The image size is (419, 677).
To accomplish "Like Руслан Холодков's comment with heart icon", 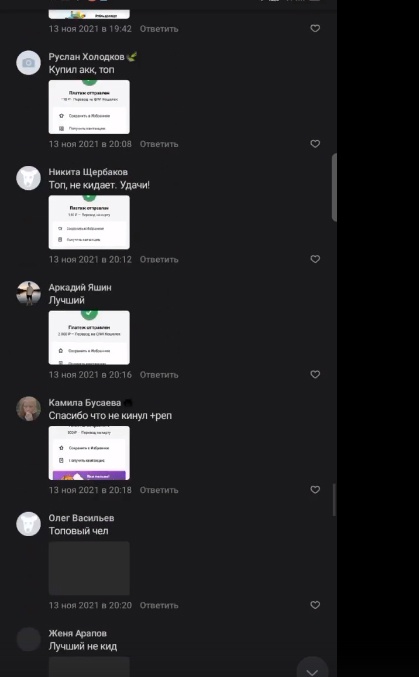I will pos(315,144).
